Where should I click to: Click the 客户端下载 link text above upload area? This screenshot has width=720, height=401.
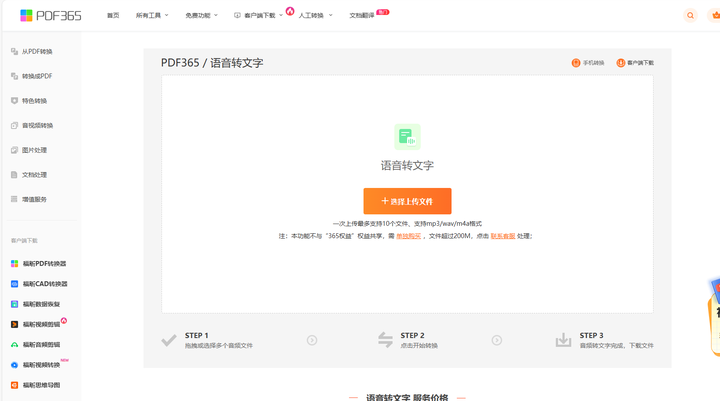[641, 63]
